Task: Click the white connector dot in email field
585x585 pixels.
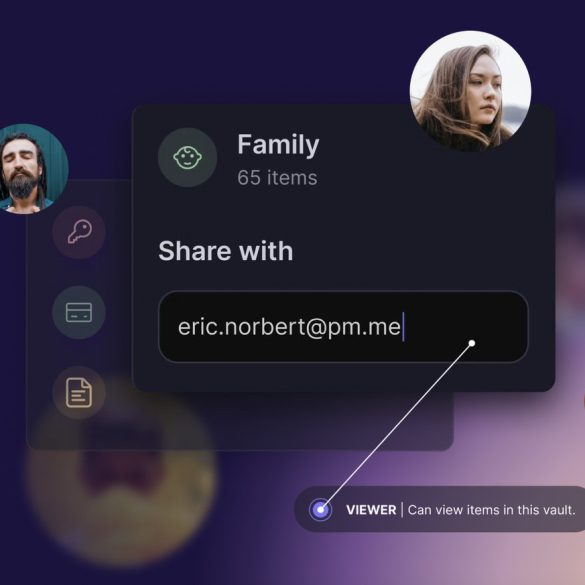Action: (472, 343)
